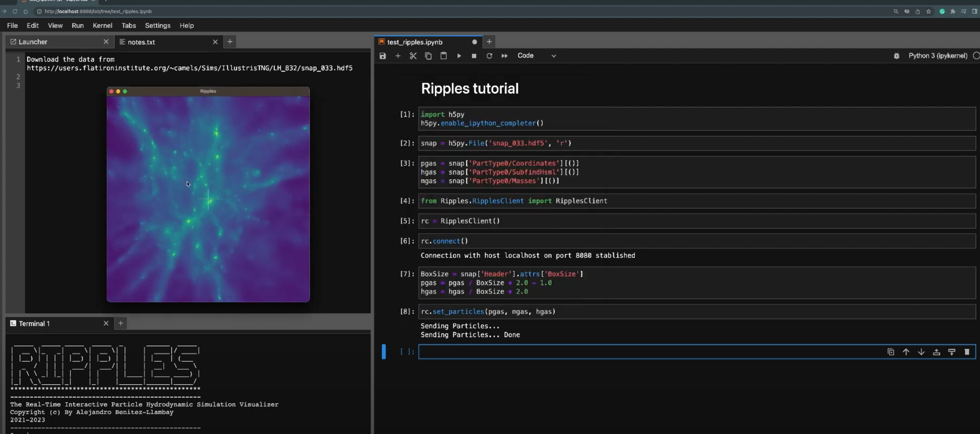
Task: Add new tab next to notes.txt
Action: point(230,42)
